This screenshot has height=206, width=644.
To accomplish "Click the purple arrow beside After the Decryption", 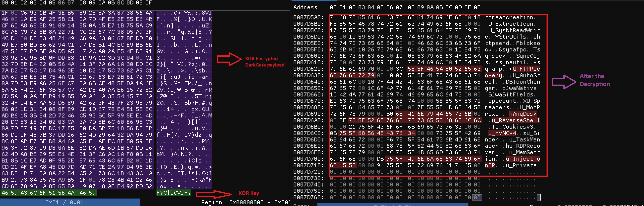I will point(563,82).
